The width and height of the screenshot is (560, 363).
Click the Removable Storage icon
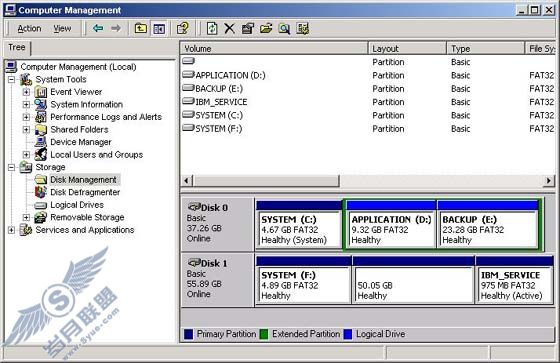(x=41, y=218)
